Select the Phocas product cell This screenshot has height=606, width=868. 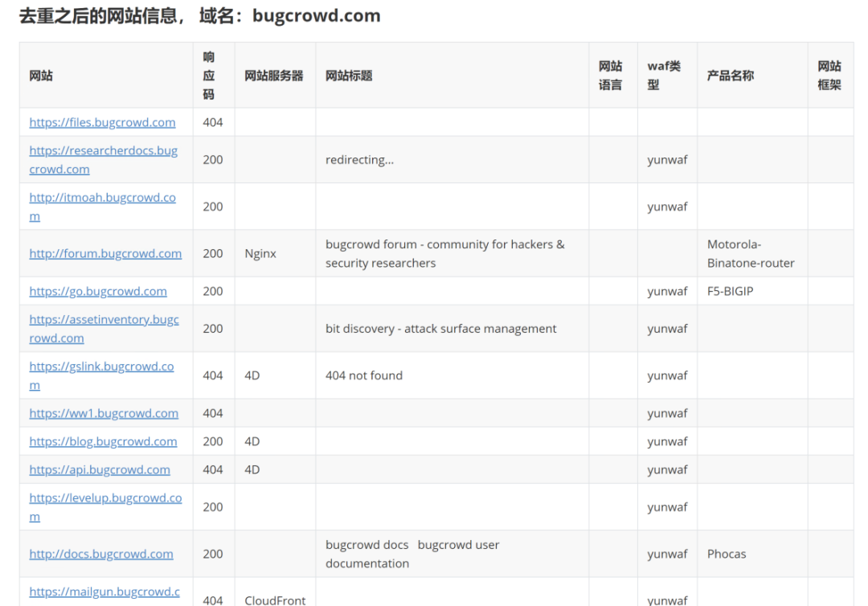tap(727, 554)
